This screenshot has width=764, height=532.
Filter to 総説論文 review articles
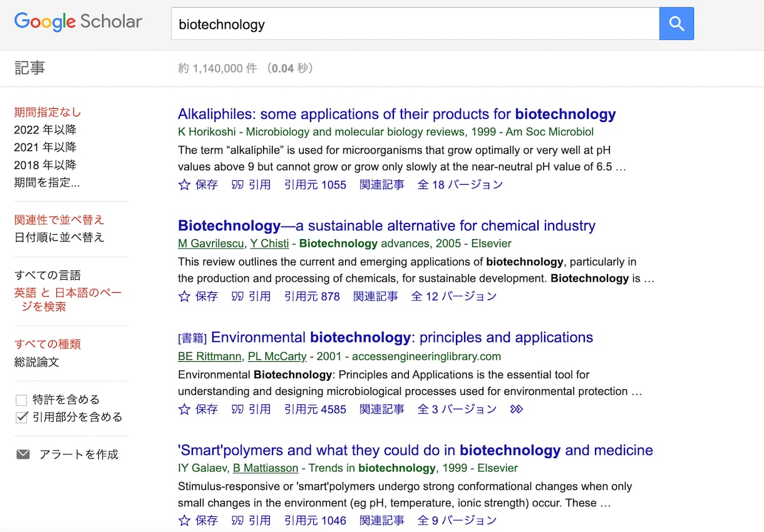tap(37, 362)
